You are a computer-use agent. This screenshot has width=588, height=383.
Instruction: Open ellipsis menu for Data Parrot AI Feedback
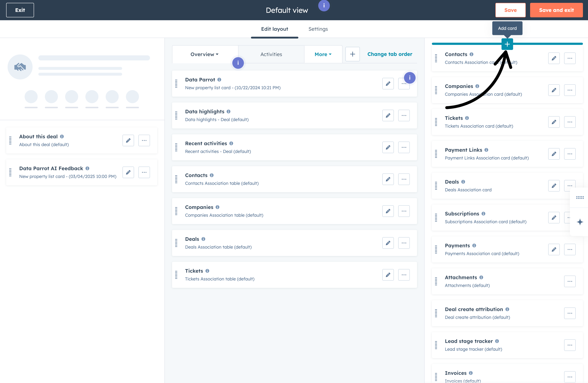[x=144, y=172]
